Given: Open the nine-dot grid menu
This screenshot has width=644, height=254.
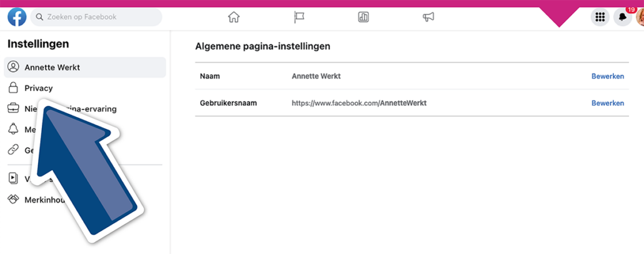Looking at the screenshot, I should (600, 18).
